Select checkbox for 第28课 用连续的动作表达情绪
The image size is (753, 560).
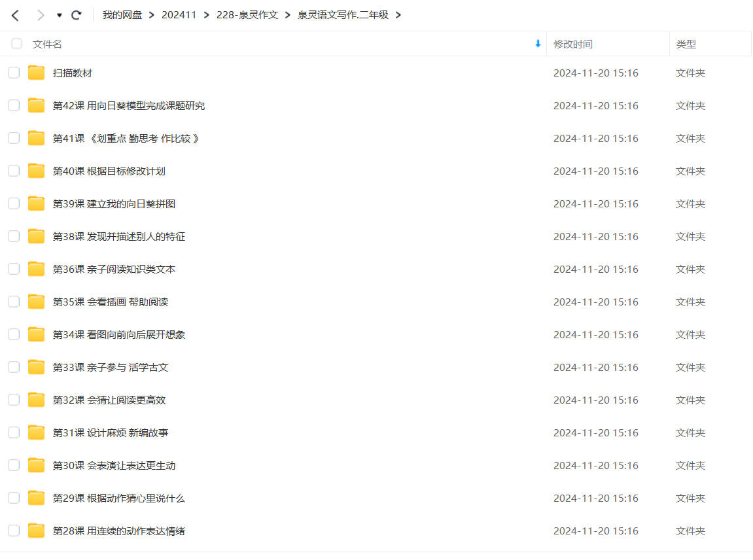click(14, 530)
